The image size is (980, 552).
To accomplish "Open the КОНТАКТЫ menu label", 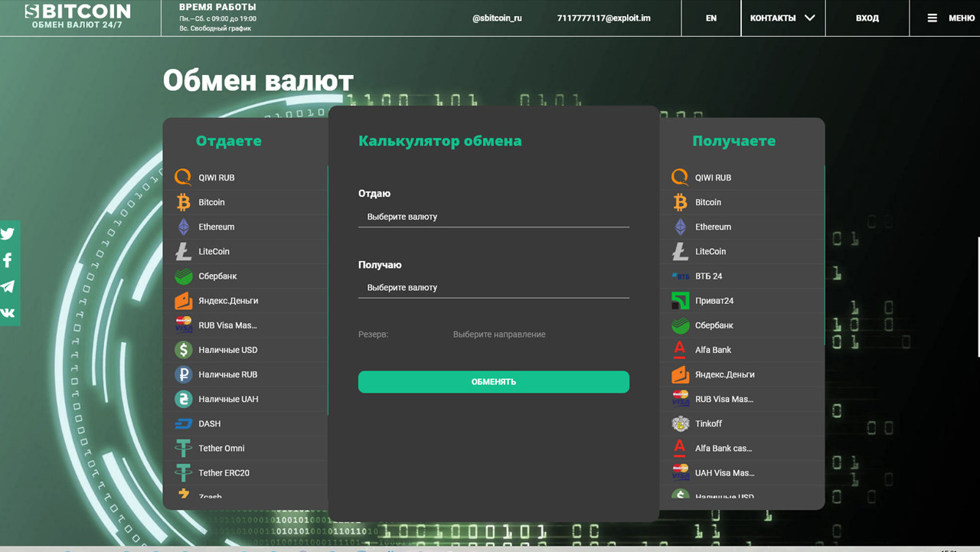I will [773, 18].
